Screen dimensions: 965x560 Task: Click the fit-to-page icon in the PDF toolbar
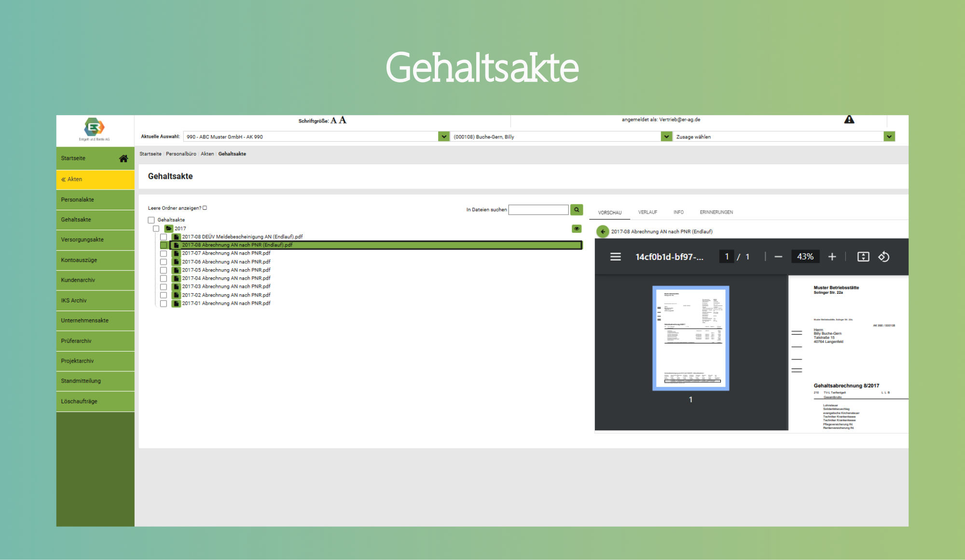pyautogui.click(x=863, y=257)
